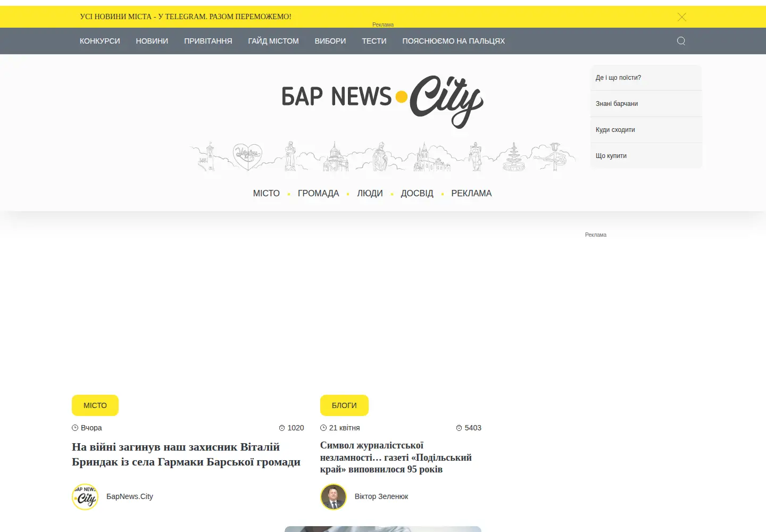Click the БАР NEWS City logo

click(382, 101)
